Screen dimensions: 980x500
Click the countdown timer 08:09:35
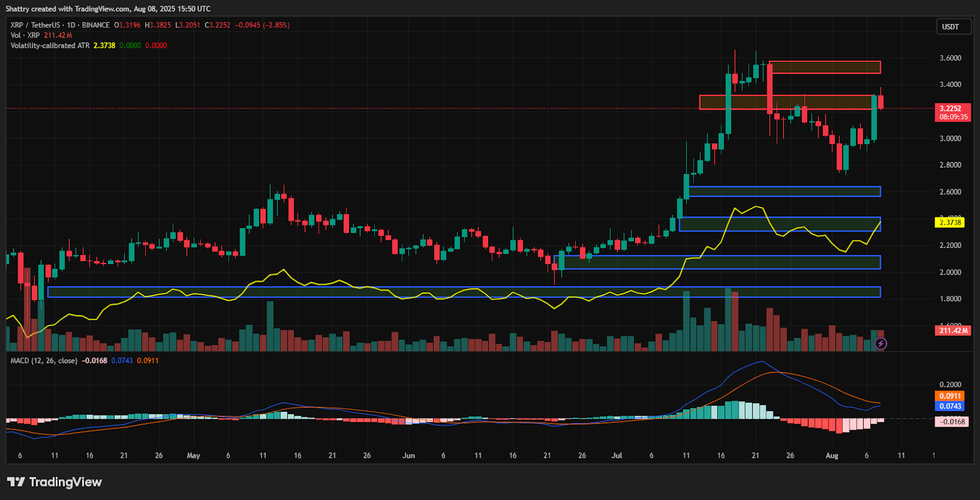[954, 117]
